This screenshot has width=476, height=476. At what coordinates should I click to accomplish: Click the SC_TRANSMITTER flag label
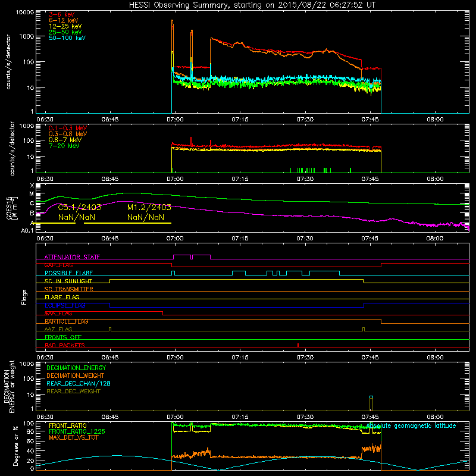point(68,289)
